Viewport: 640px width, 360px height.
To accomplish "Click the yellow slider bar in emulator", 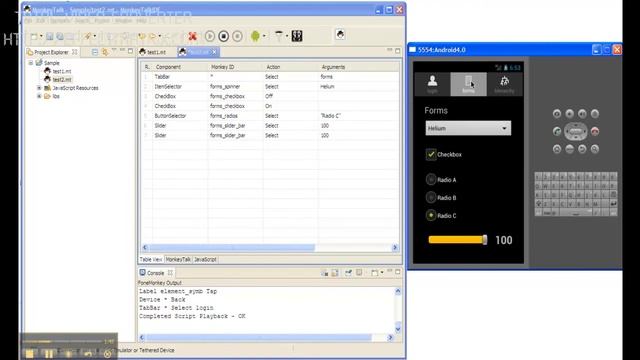I will point(456,240).
